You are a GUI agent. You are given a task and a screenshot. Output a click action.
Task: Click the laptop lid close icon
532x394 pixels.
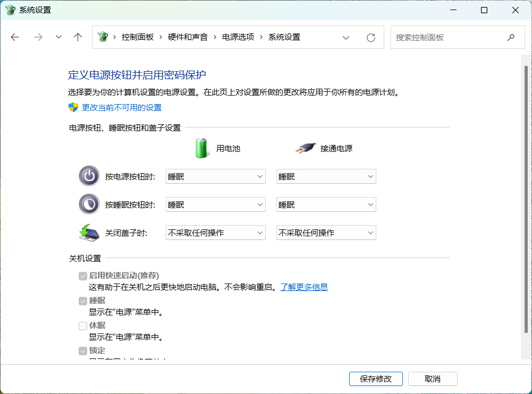[x=89, y=233]
